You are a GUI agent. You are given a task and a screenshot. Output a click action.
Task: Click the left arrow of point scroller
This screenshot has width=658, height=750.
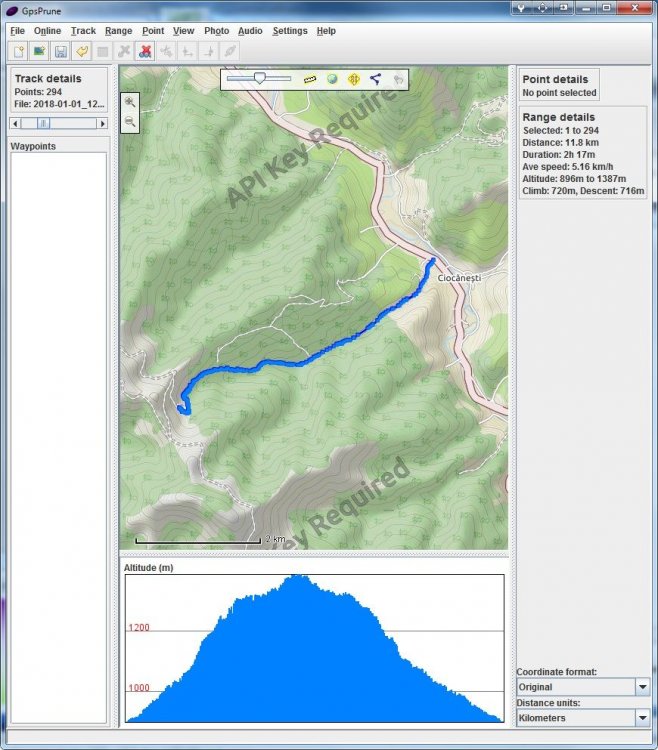click(x=15, y=123)
